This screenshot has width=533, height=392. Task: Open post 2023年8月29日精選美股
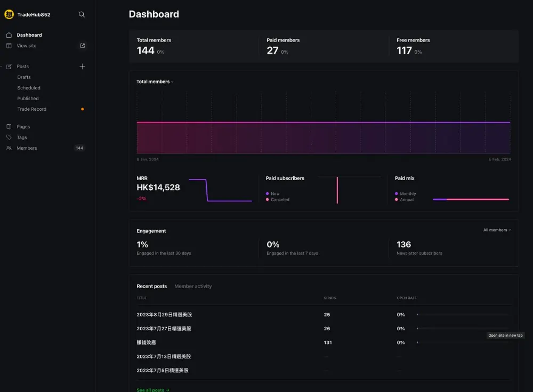click(164, 315)
